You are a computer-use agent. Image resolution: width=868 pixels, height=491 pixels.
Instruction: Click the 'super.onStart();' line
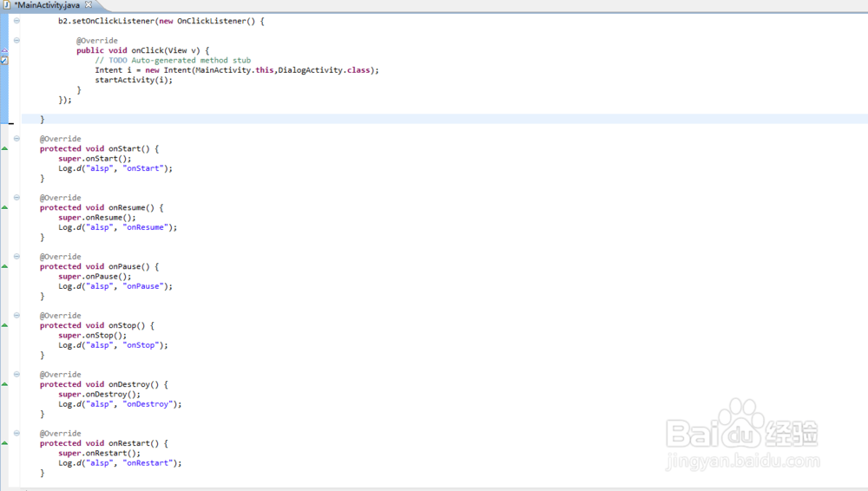(x=95, y=159)
